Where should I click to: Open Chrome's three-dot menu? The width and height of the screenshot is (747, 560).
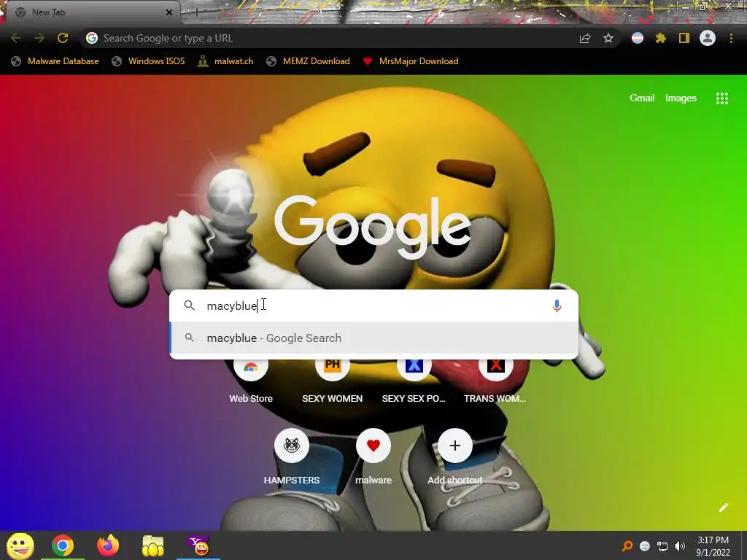[731, 38]
